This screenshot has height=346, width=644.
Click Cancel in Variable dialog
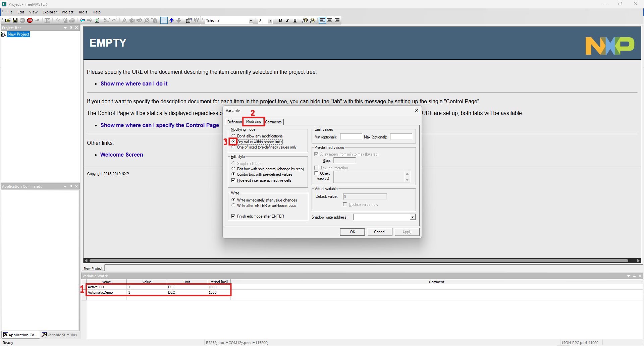(380, 232)
